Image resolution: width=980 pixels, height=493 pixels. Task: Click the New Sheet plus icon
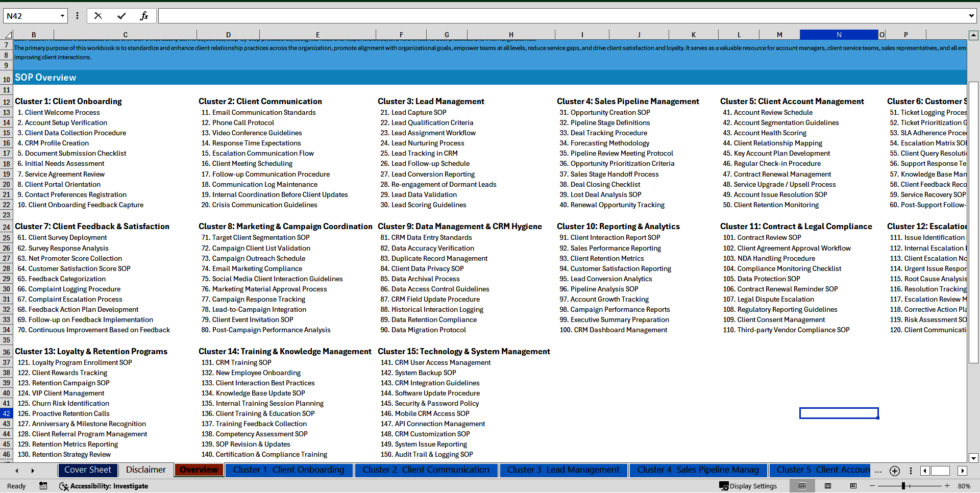tap(894, 471)
